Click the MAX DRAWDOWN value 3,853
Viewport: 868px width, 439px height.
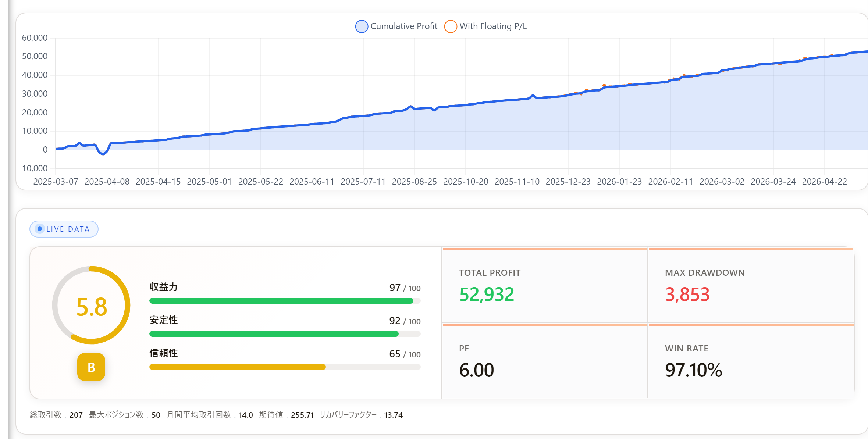[687, 295]
